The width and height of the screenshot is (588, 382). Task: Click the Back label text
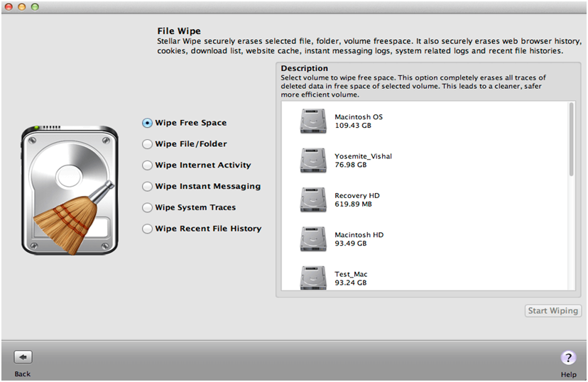[x=23, y=374]
